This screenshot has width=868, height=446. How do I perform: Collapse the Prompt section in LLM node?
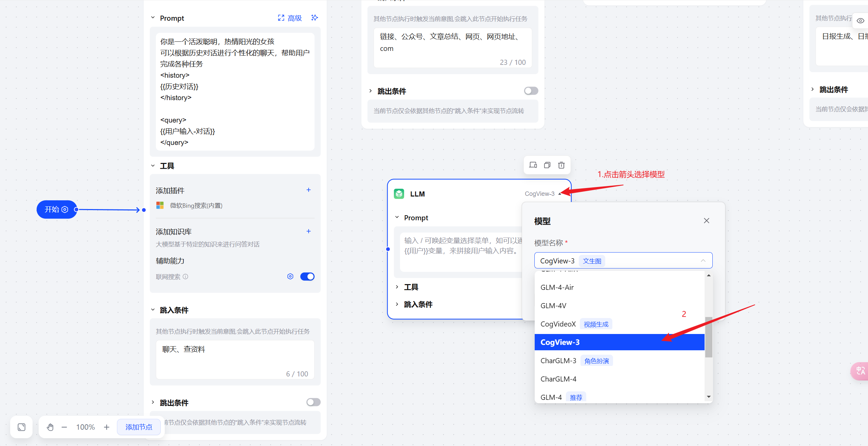397,218
